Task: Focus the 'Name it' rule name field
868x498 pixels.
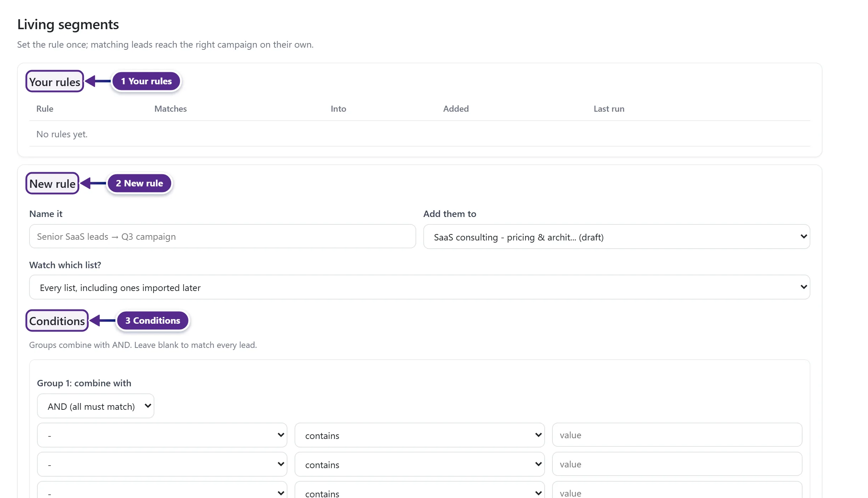Action: 222,237
